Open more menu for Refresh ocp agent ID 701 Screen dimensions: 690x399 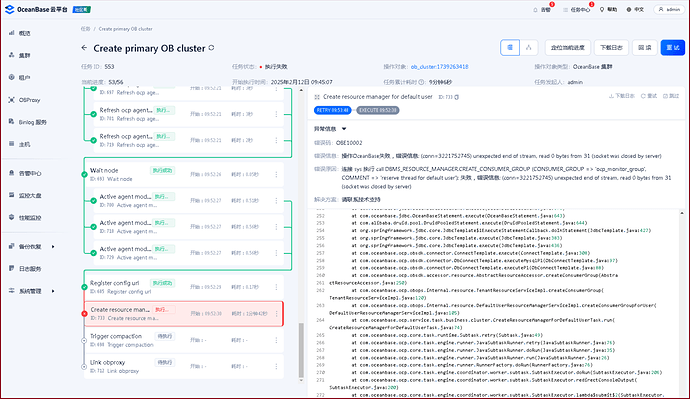click(276, 114)
